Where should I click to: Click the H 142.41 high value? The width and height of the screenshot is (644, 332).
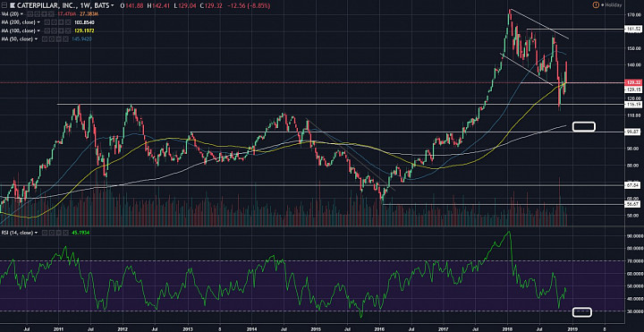(159, 5)
